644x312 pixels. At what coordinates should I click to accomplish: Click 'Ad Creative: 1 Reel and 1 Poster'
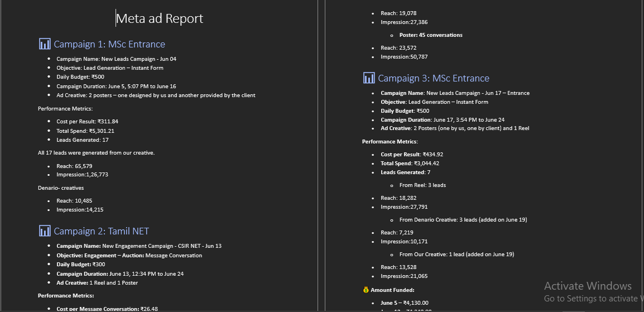click(97, 283)
